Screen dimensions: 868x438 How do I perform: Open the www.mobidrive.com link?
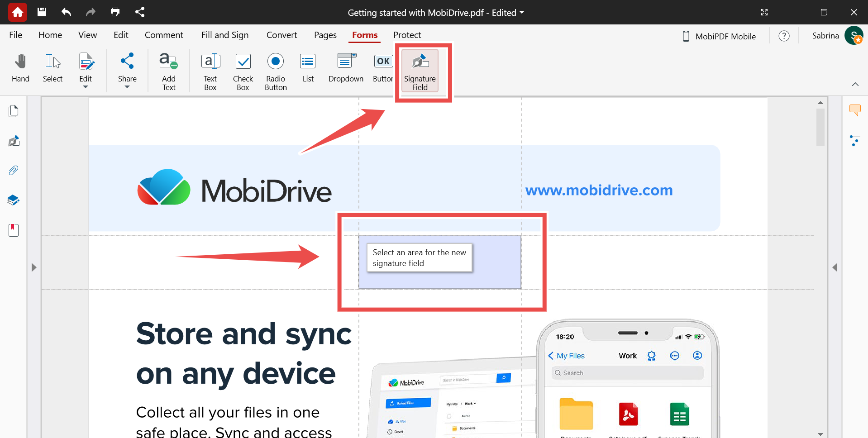coord(599,190)
